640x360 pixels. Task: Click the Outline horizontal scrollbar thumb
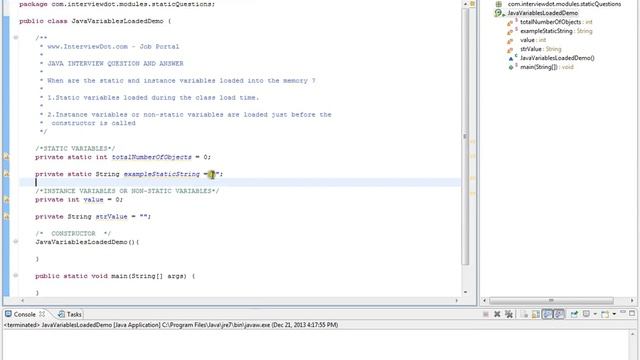point(551,300)
